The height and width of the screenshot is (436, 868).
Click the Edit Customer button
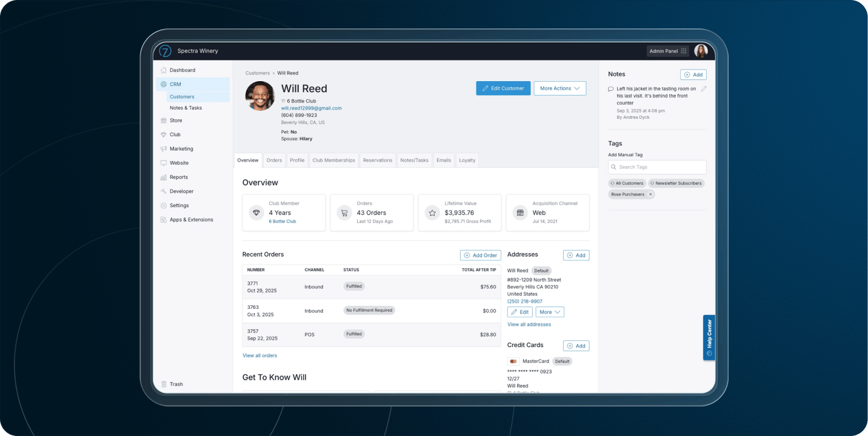[503, 88]
